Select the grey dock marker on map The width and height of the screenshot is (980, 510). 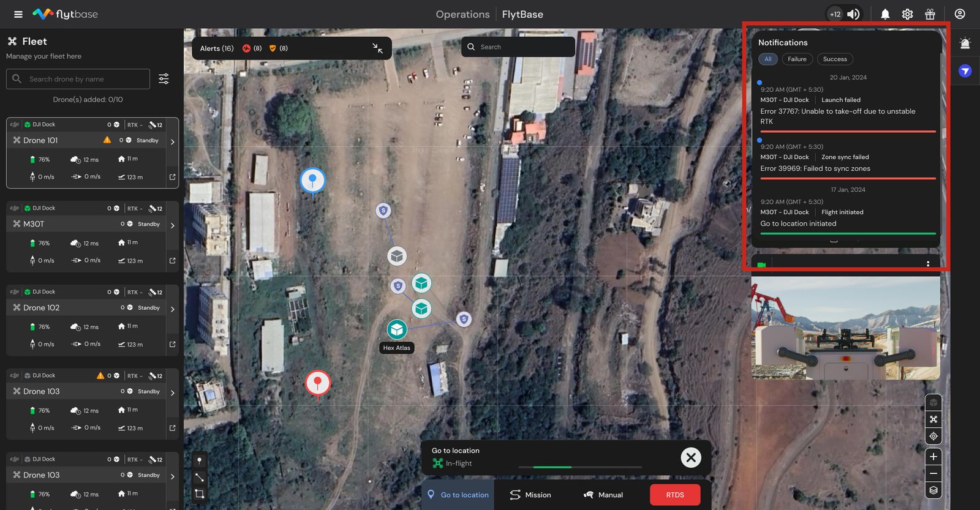397,256
